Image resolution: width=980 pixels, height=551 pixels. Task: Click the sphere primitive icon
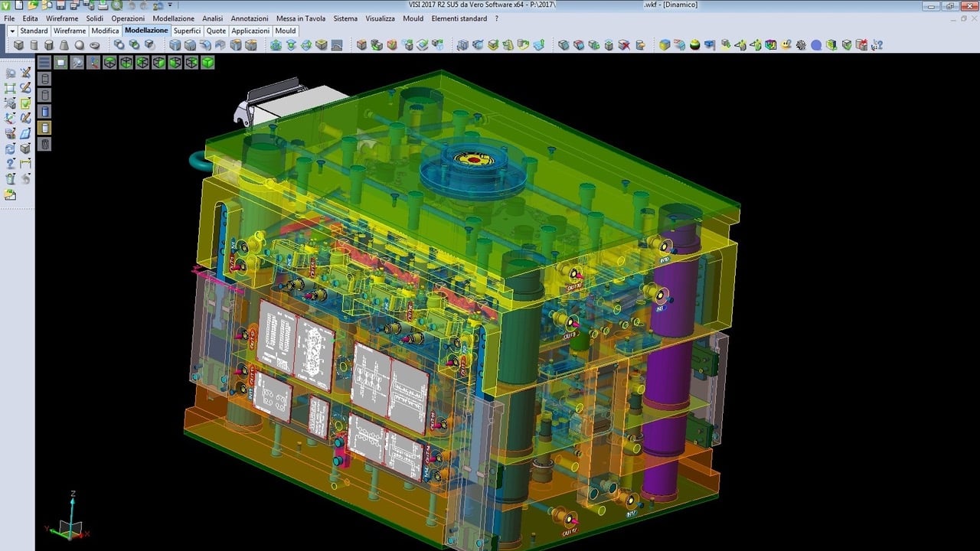(x=79, y=45)
